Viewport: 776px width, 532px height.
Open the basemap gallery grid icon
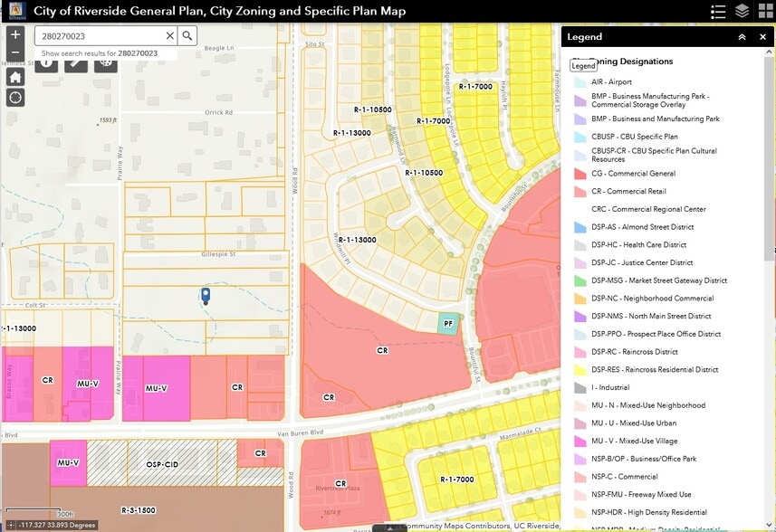tap(764, 12)
